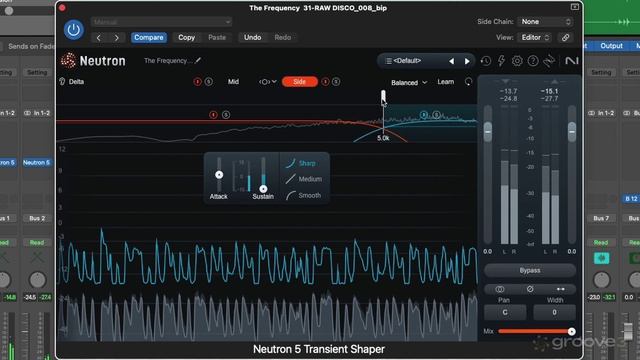The height and width of the screenshot is (360, 640).
Task: Click the Paste button
Action: 217,38
